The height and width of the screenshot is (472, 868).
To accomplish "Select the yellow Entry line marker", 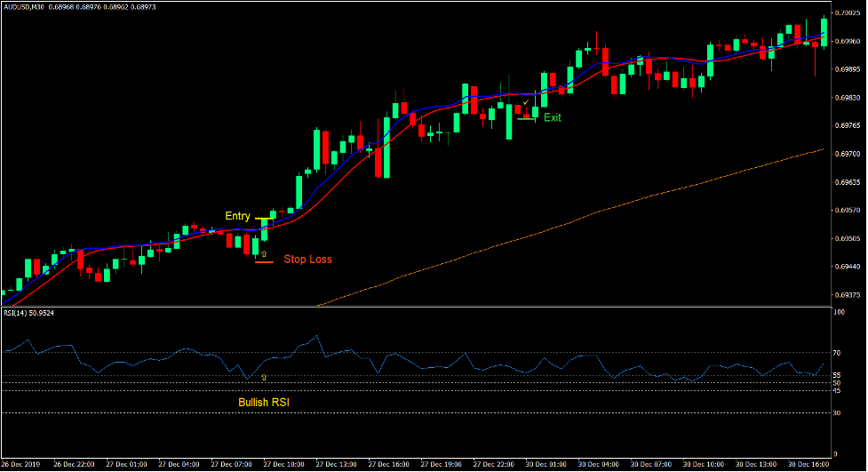I will (x=265, y=218).
